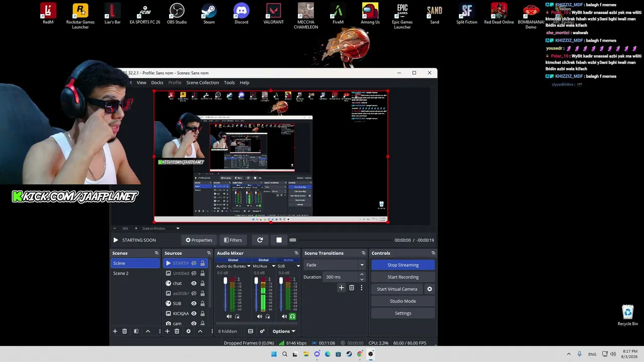
Task: Select Scene 2 in the Scenes list
Action: [135, 274]
